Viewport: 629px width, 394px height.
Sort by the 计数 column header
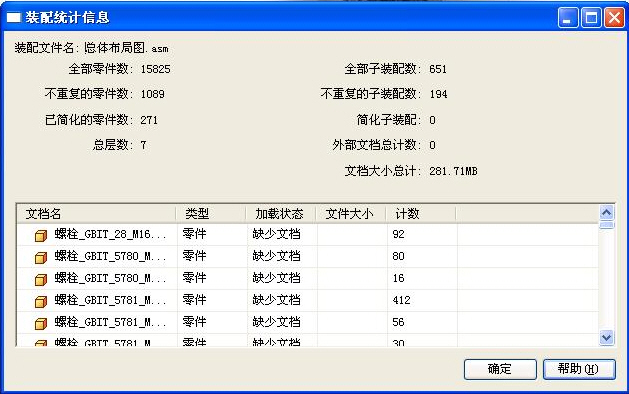(x=421, y=214)
